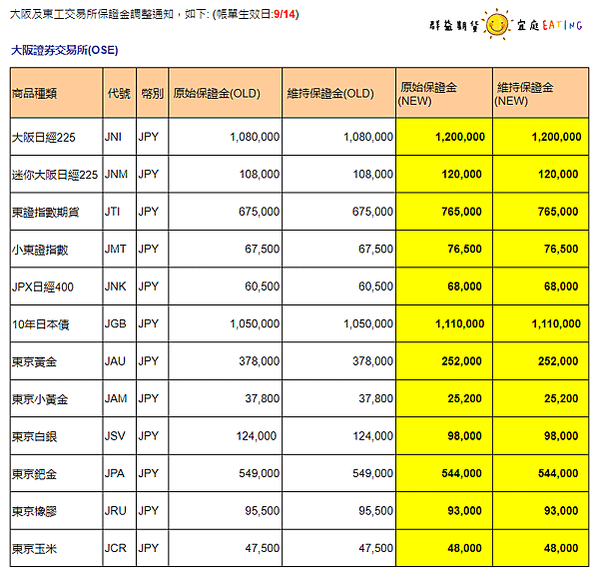Click the 544,000 new maintenance margin cell

[541, 473]
